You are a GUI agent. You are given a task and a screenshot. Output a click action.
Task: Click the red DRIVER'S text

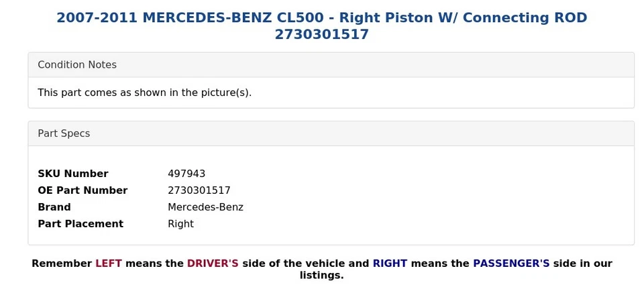(213, 264)
